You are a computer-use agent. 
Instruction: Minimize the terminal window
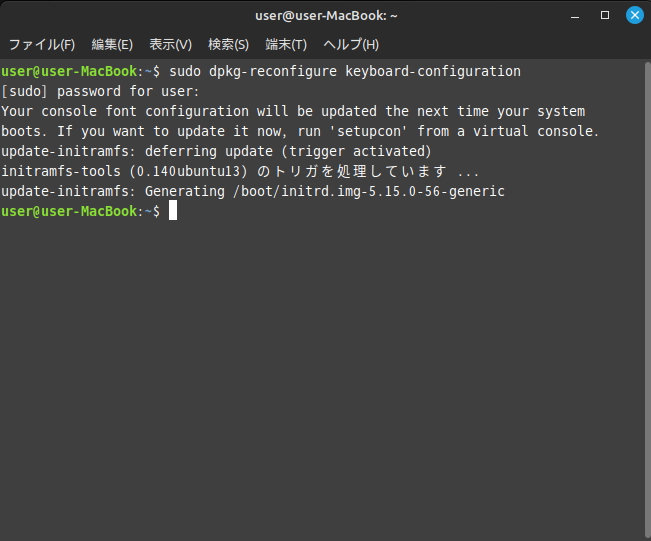(575, 16)
